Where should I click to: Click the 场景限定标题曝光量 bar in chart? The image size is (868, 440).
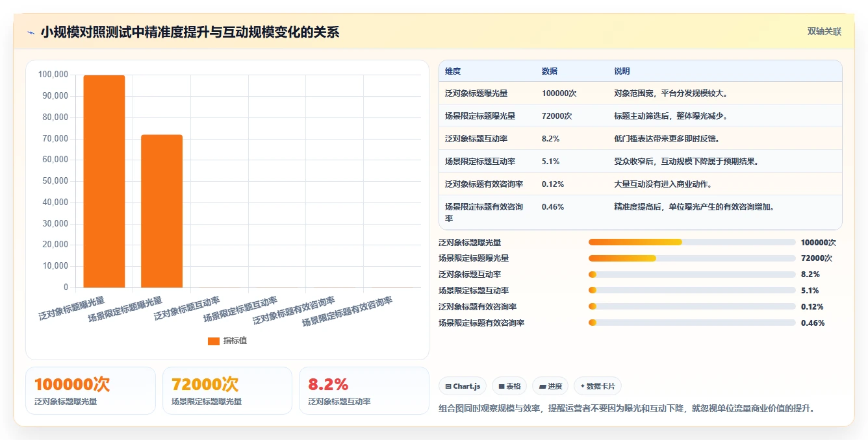coord(162,211)
